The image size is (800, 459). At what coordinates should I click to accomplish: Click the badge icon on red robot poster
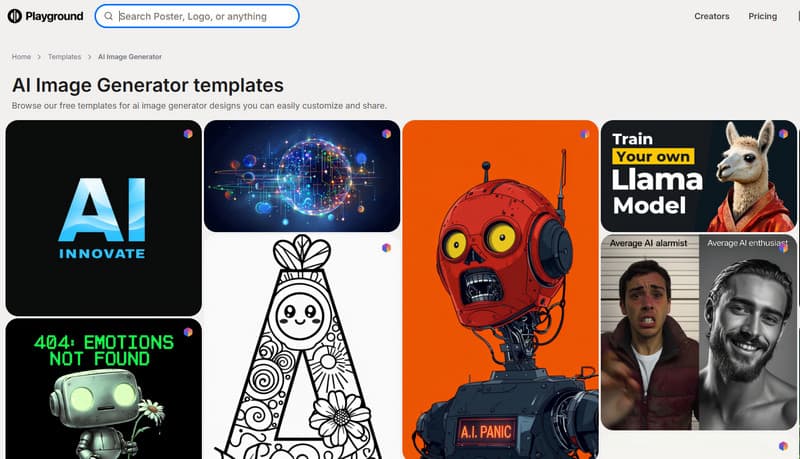[584, 133]
